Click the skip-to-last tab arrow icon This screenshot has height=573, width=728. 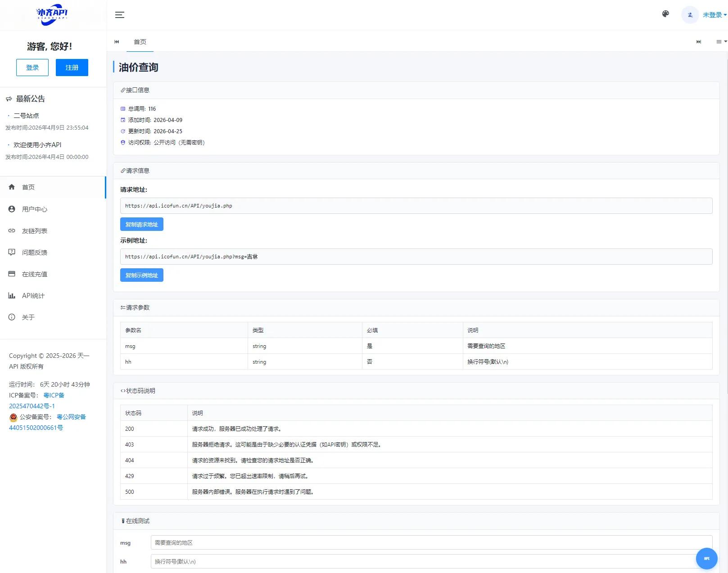(x=699, y=41)
